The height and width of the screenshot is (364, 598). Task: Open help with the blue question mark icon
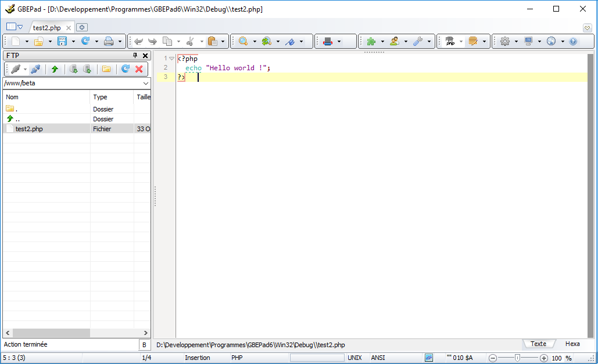(573, 41)
